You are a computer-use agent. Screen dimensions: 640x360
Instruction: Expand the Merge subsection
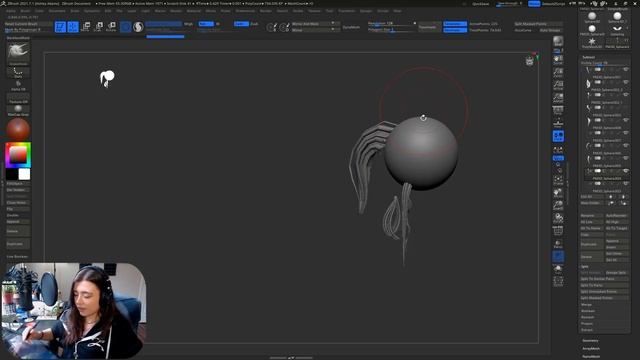coord(587,304)
